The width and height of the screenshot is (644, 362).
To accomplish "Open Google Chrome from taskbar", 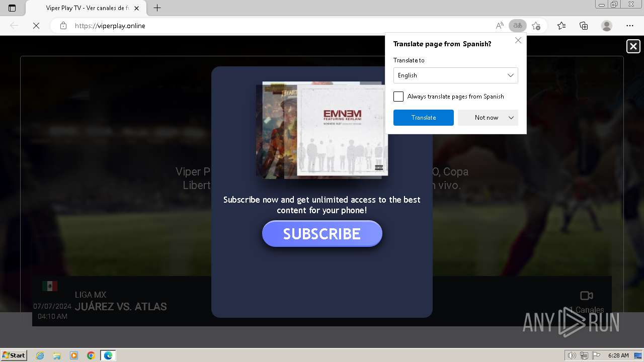I will 91,355.
